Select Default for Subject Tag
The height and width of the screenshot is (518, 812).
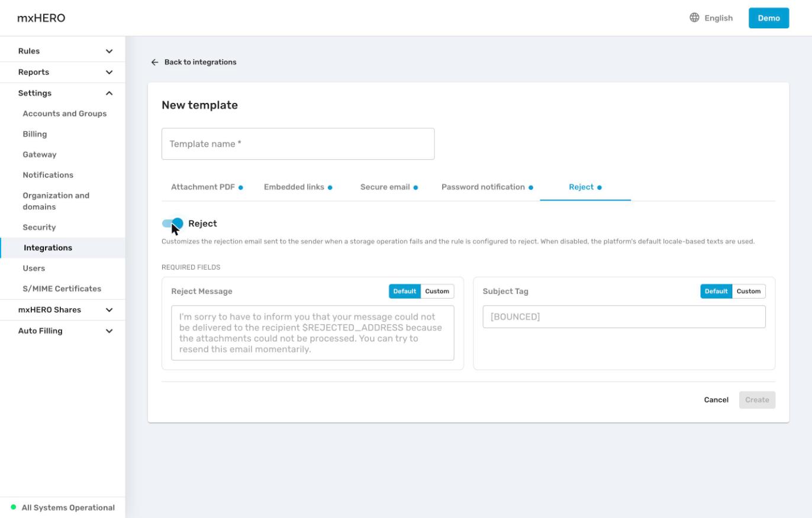716,291
